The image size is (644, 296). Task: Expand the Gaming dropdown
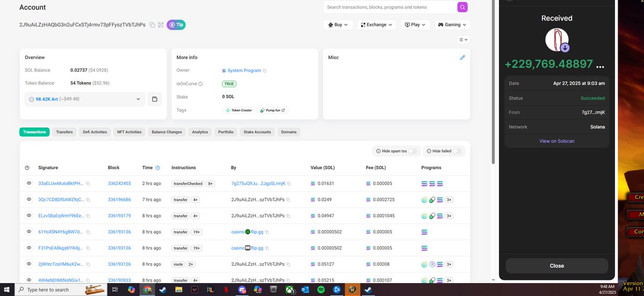(452, 25)
